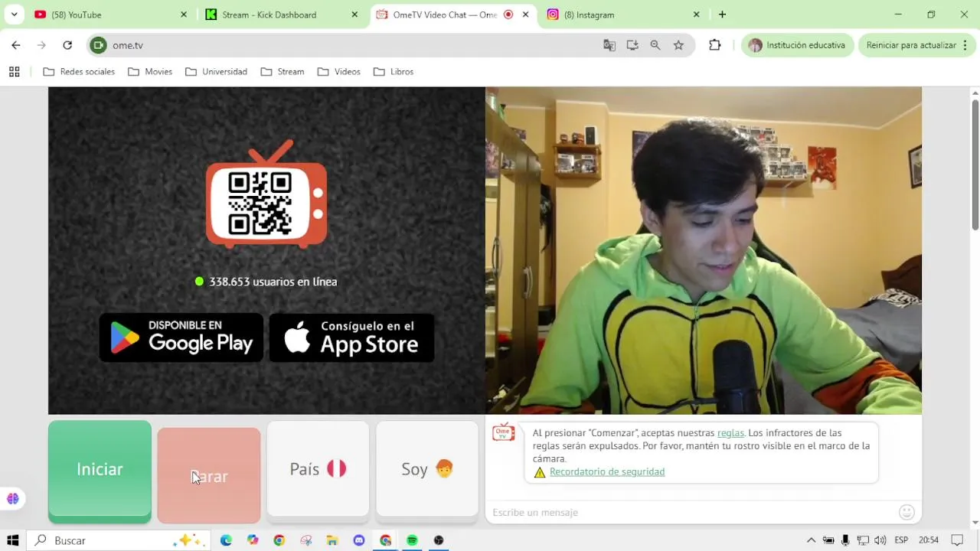Open Copilot from taskbar
The height and width of the screenshot is (551, 980).
[x=253, y=540]
